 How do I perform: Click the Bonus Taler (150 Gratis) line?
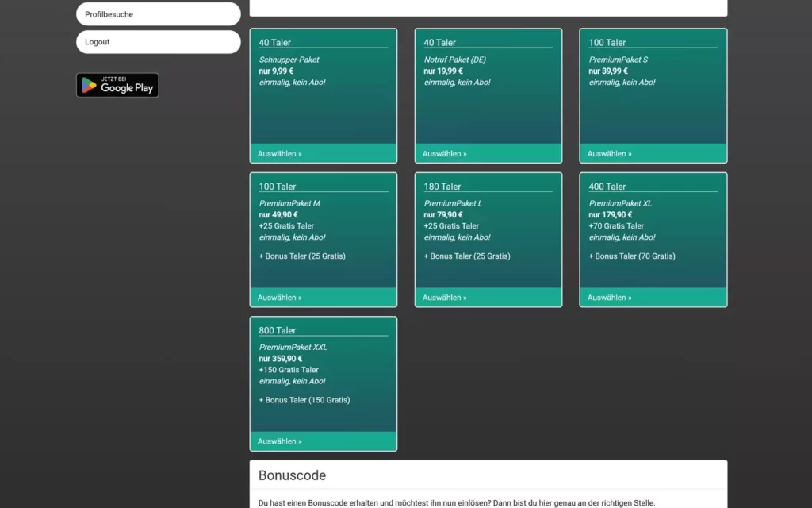tap(304, 400)
